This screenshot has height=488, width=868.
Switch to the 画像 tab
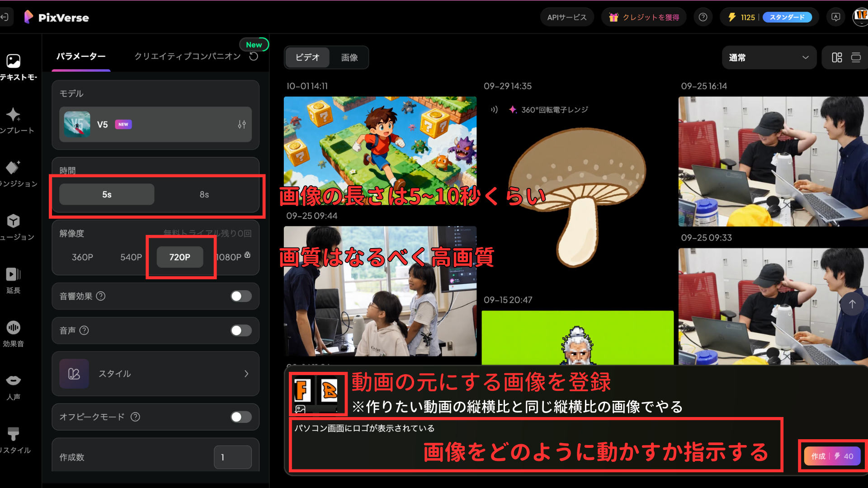click(x=349, y=57)
